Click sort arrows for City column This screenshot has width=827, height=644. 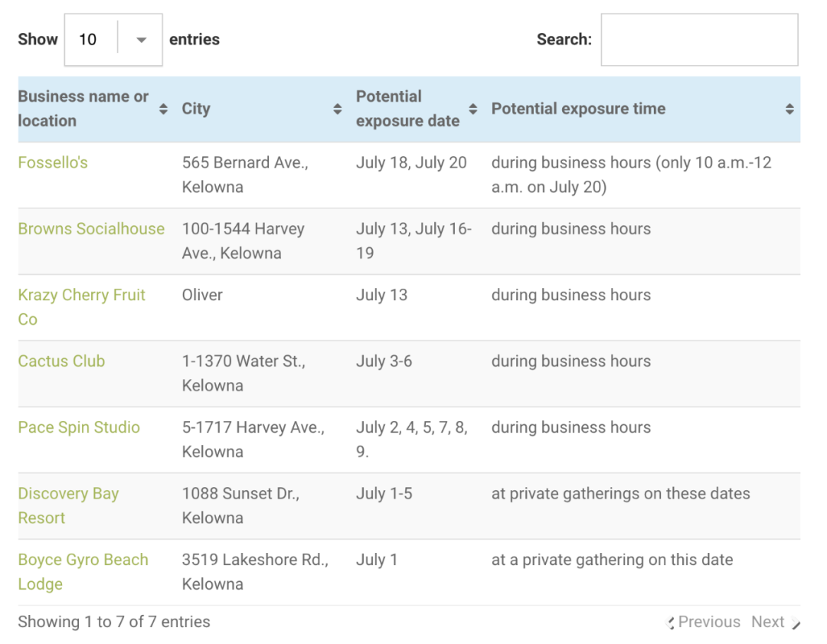tap(337, 110)
